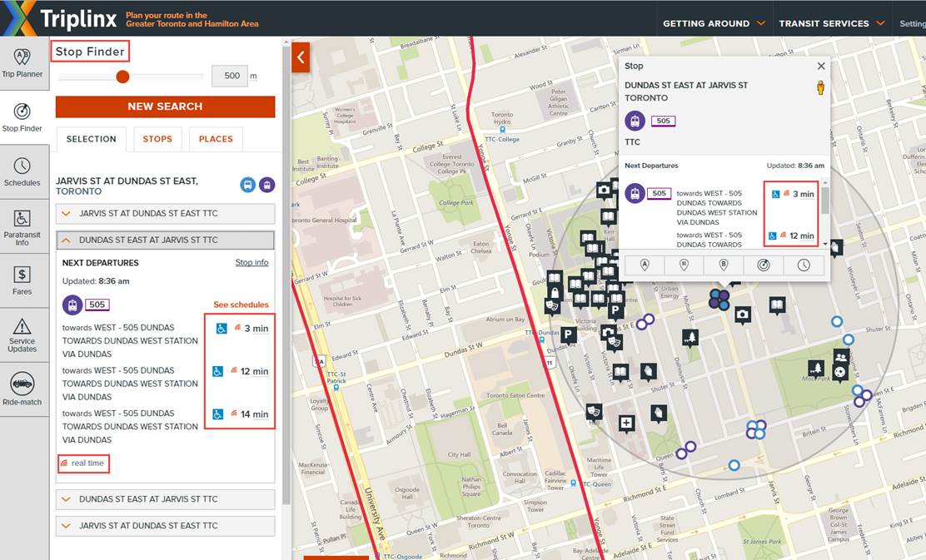
Task: Switch to the Selection tab
Action: pyautogui.click(x=92, y=139)
